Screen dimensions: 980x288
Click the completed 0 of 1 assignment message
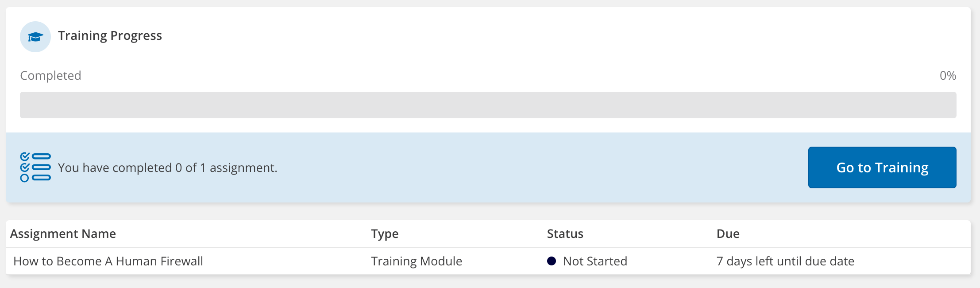[167, 168]
